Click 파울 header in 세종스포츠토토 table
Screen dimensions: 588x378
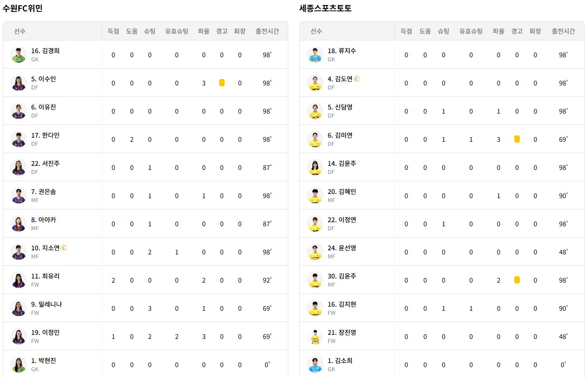tap(498, 31)
